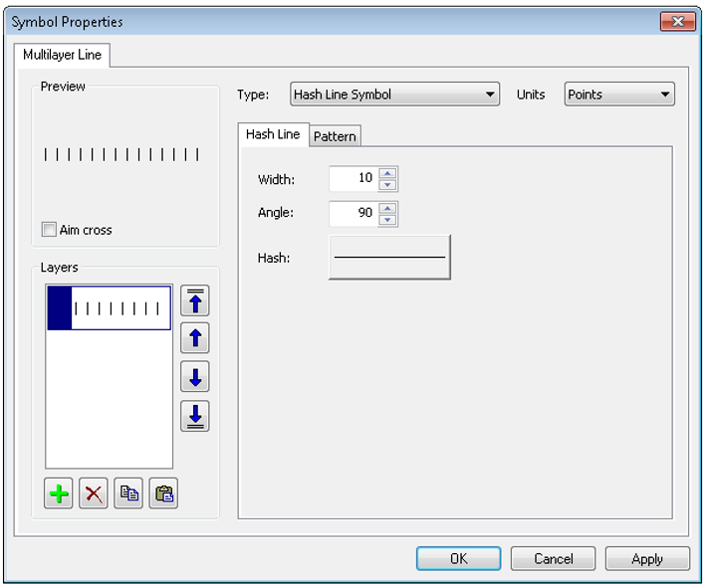Copy the selected layer icon
705x588 pixels.
click(x=128, y=493)
